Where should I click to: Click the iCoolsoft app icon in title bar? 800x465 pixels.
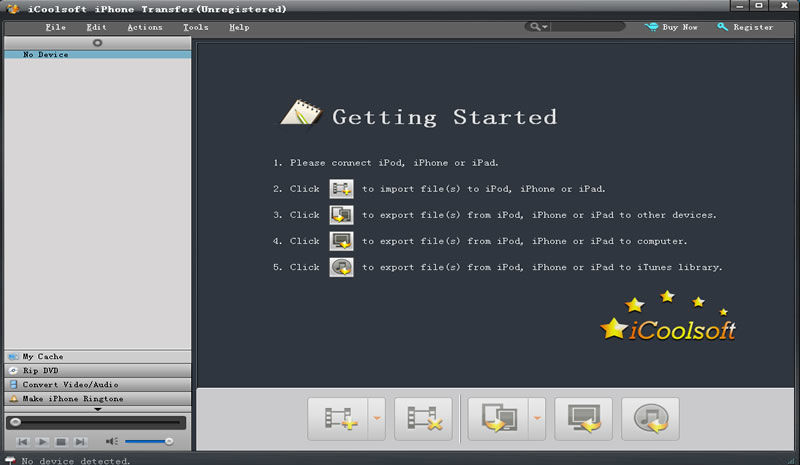13,9
